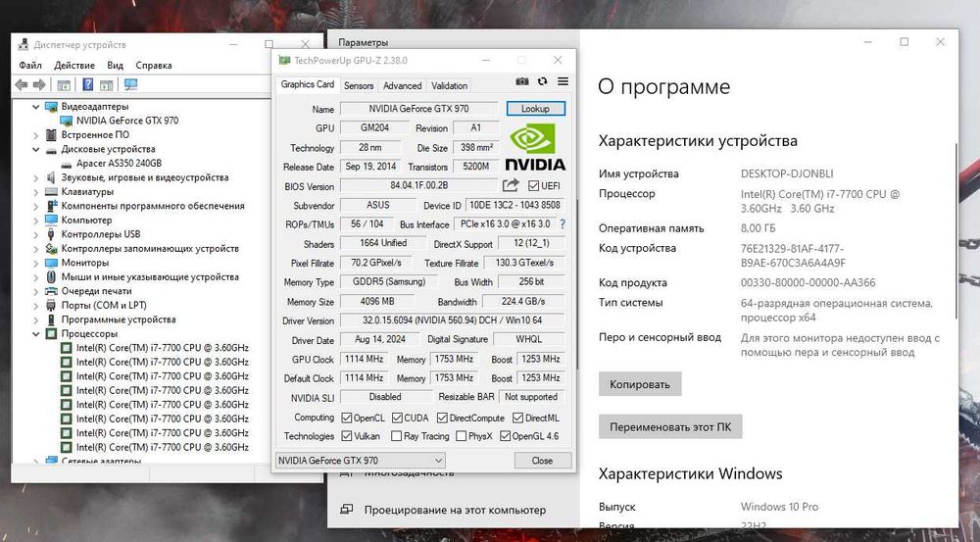This screenshot has width=980, height=542.
Task: Open the Действие menu
Action: pos(74,65)
